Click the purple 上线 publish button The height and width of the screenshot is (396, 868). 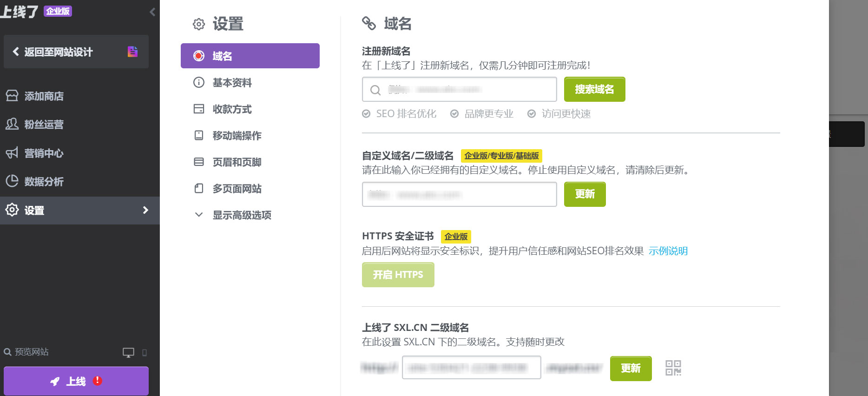(x=76, y=381)
